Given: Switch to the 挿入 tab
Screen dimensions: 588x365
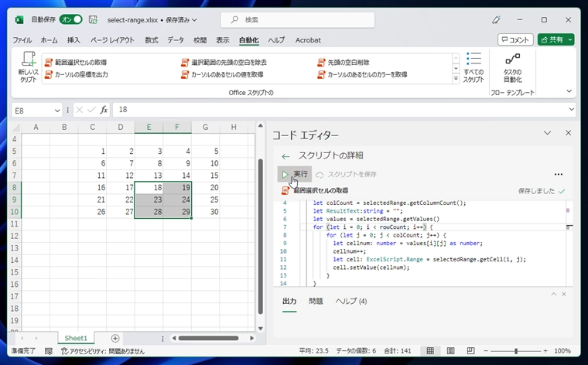Looking at the screenshot, I should coord(73,40).
